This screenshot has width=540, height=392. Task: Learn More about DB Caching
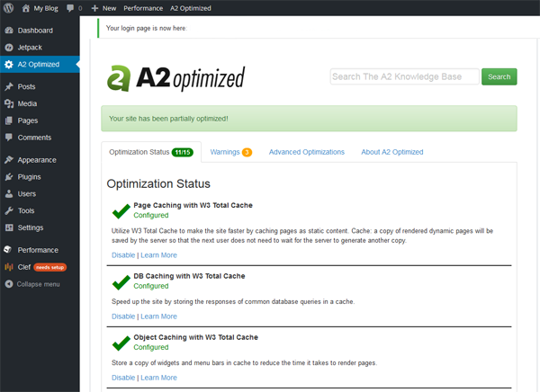pyautogui.click(x=158, y=316)
